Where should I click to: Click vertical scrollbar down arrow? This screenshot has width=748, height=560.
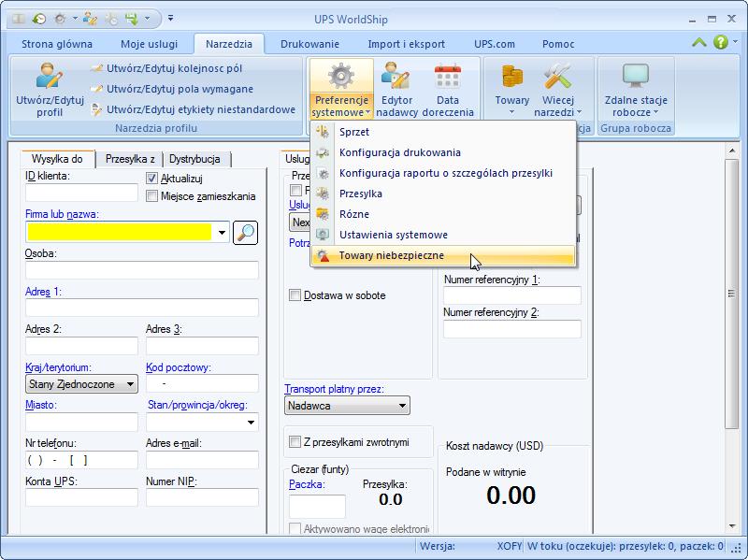(732, 526)
